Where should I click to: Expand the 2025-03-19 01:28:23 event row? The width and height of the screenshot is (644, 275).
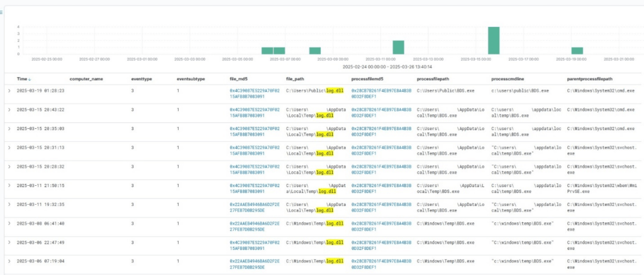[x=9, y=90]
